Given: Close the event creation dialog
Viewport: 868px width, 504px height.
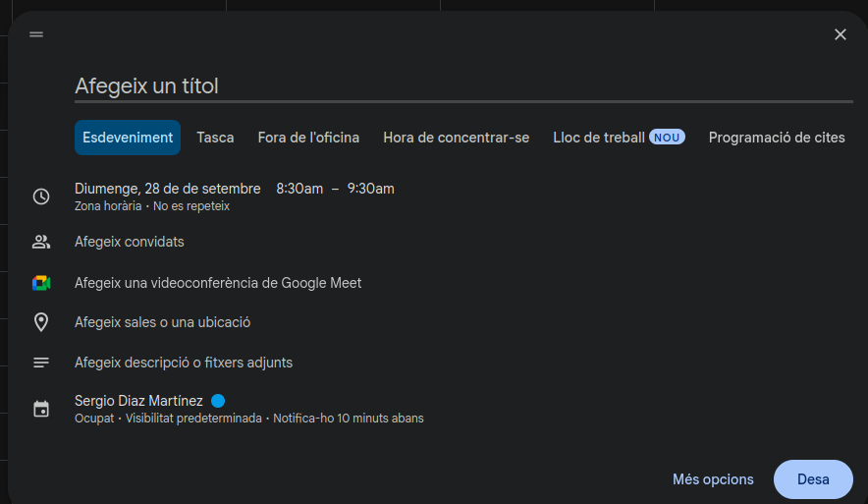Looking at the screenshot, I should (840, 34).
